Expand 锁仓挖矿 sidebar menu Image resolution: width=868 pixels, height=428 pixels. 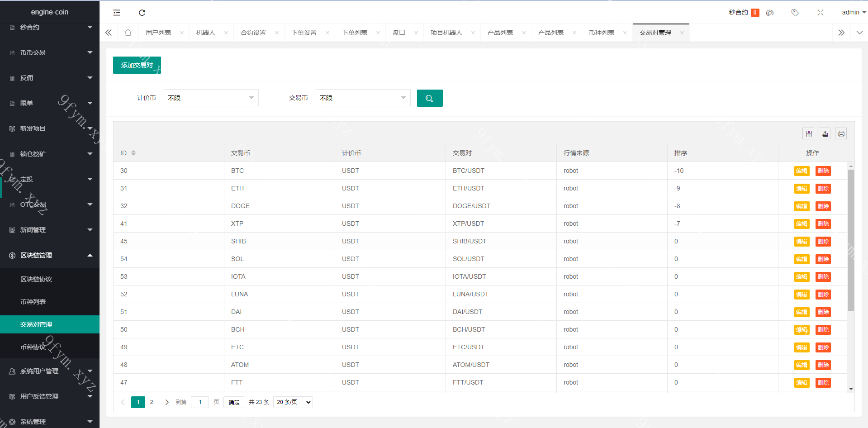50,154
